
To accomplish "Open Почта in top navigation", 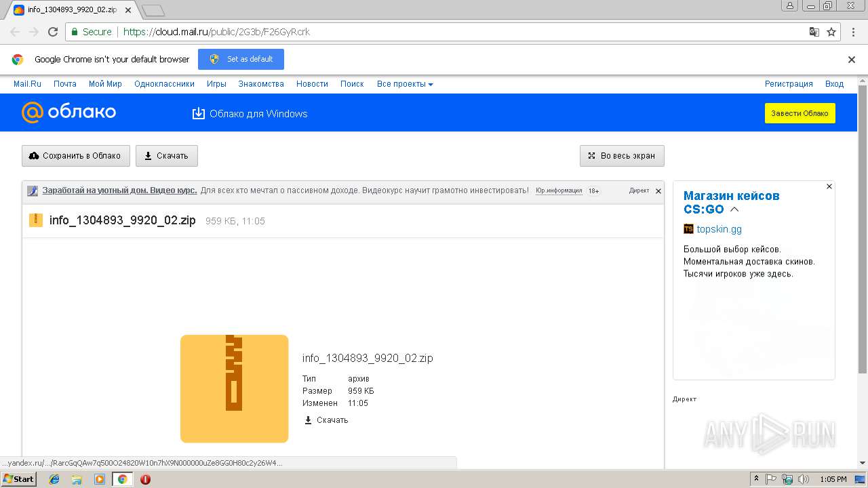I will coord(65,84).
